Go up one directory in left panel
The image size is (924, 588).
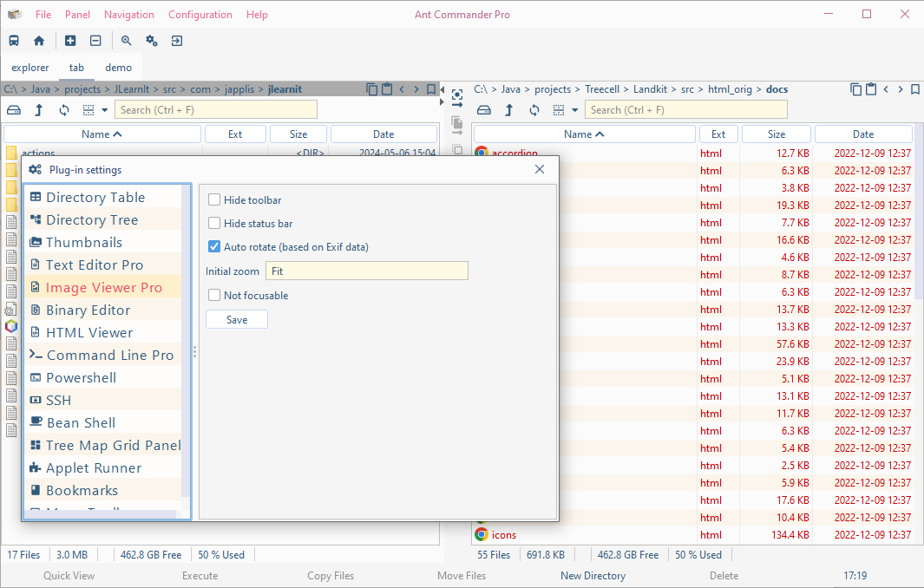[x=39, y=110]
